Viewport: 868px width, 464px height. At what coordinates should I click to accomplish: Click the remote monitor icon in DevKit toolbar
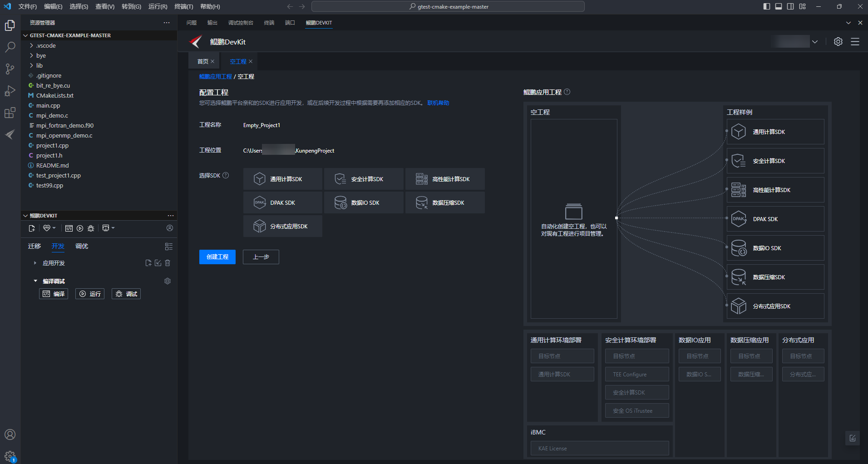pos(106,228)
